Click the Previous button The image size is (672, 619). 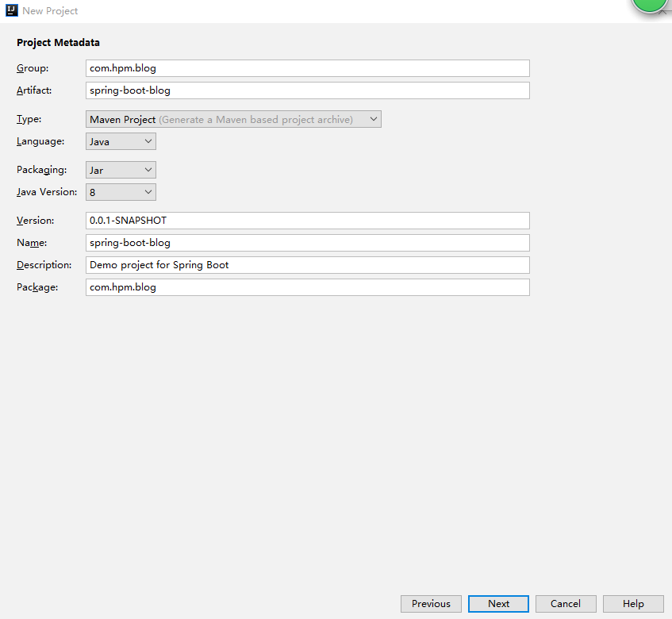click(431, 604)
